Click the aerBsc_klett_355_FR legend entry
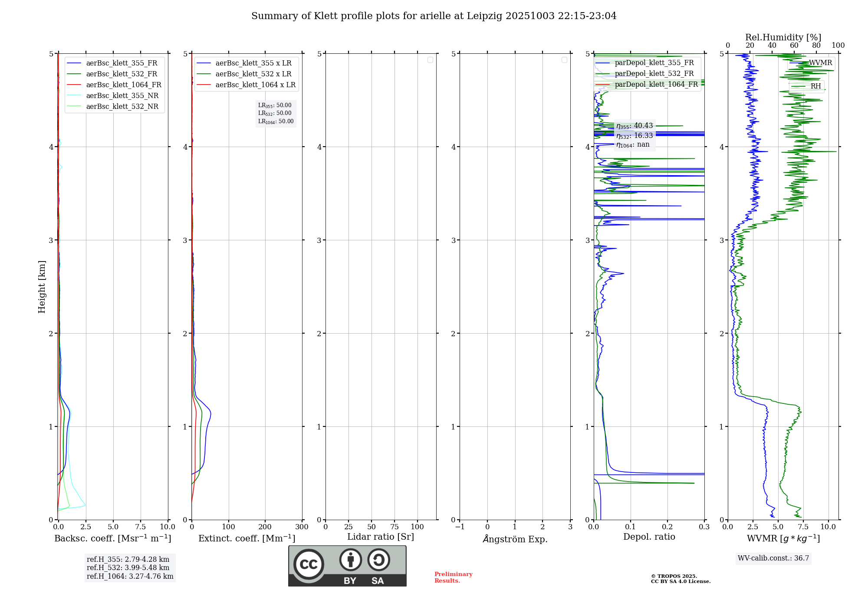Screen dimensions: 868x590 (122, 63)
